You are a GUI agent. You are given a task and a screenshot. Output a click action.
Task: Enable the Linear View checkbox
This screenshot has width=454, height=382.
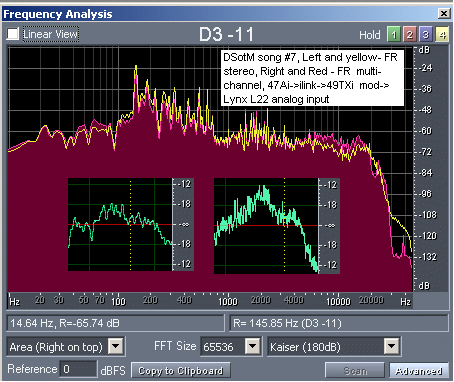click(13, 34)
